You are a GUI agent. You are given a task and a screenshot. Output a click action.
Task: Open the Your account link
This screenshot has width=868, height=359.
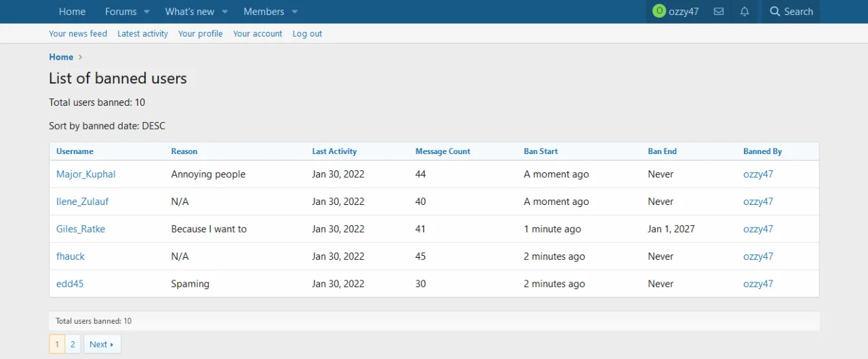[x=257, y=34]
